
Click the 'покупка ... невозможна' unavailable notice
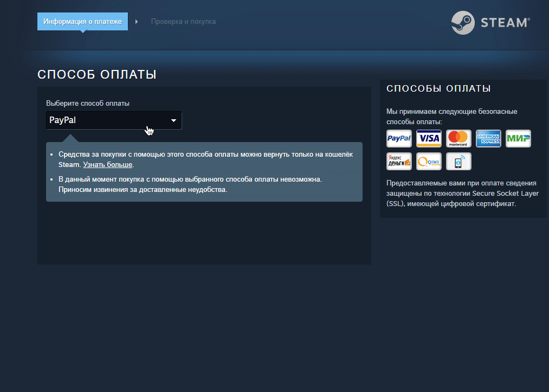coord(190,184)
